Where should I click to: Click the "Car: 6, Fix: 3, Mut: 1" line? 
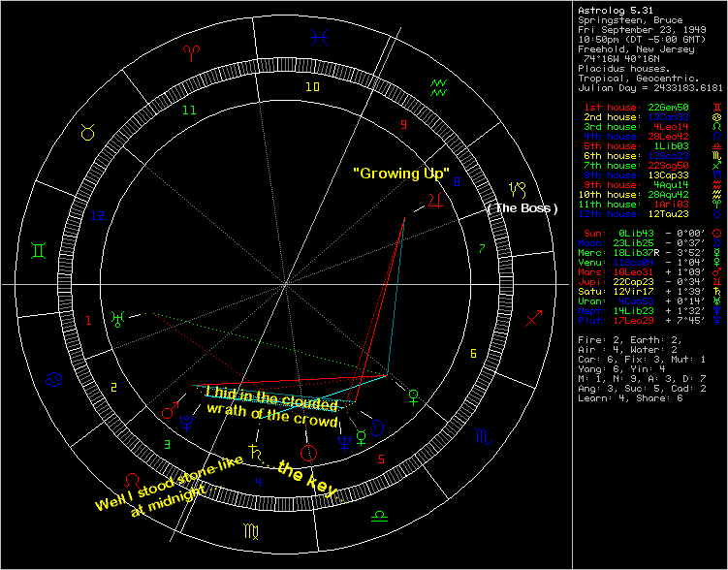click(x=642, y=360)
